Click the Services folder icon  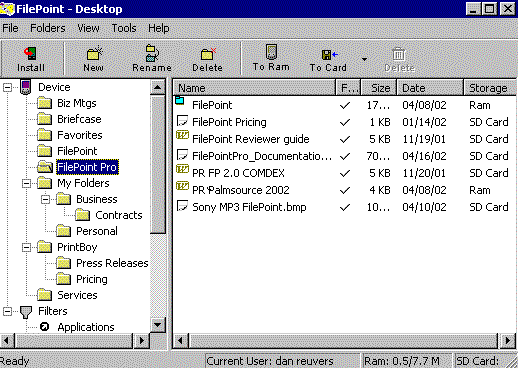(44, 295)
